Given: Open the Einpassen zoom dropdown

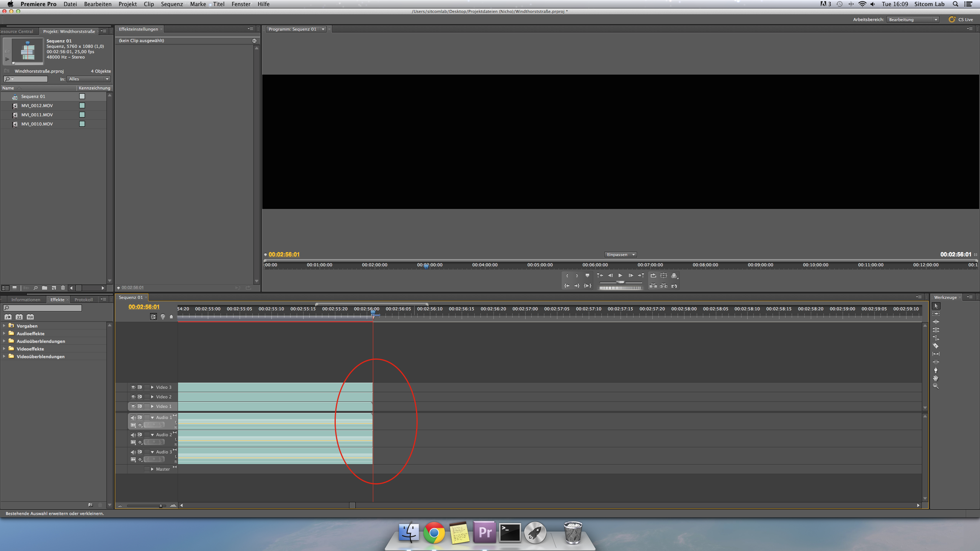Looking at the screenshot, I should pos(620,254).
